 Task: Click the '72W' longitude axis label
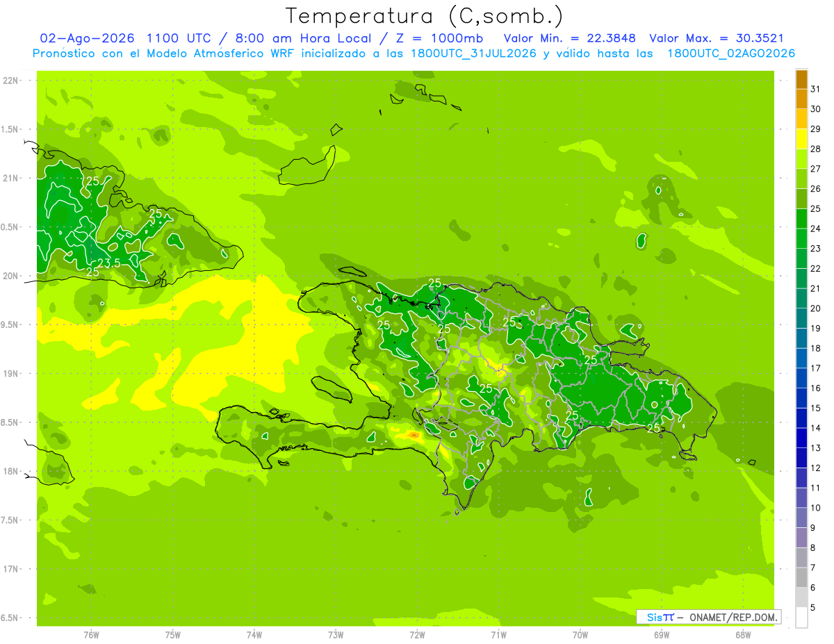[x=417, y=635]
